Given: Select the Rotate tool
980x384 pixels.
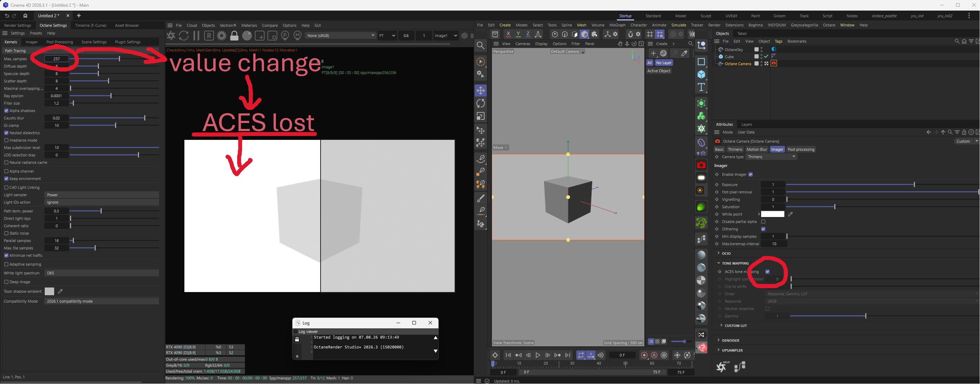Looking at the screenshot, I should pos(481,103).
